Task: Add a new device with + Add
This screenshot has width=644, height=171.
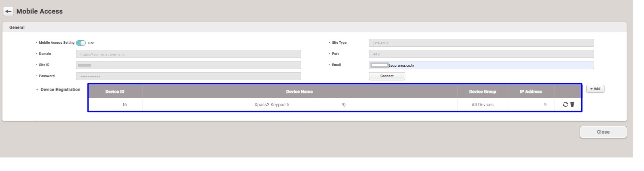Action: point(595,89)
